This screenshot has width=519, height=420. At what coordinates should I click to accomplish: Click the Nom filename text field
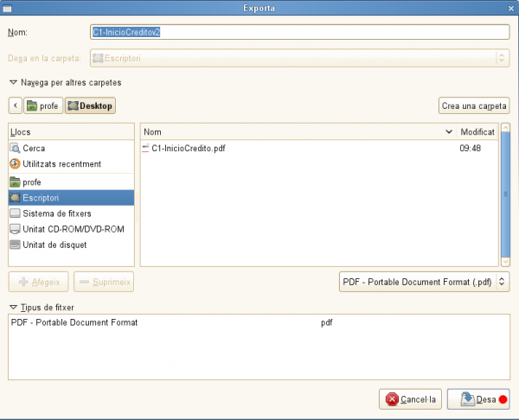(299, 32)
